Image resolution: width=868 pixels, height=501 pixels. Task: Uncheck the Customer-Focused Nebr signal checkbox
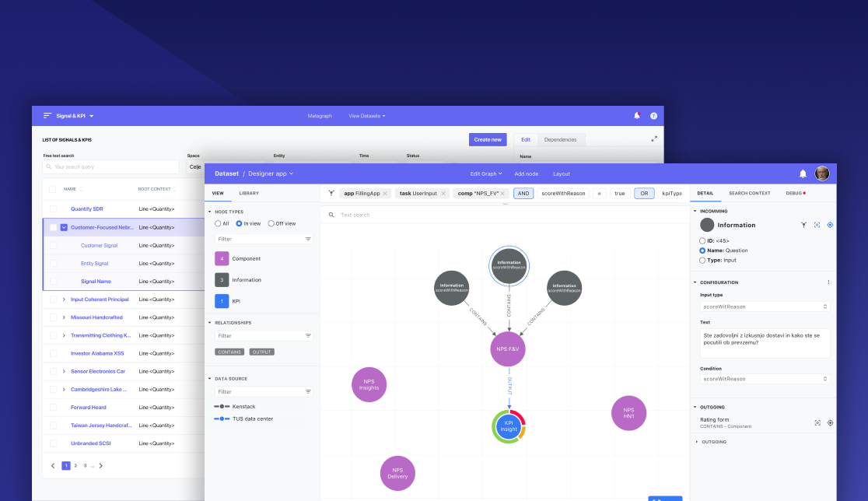pos(65,226)
